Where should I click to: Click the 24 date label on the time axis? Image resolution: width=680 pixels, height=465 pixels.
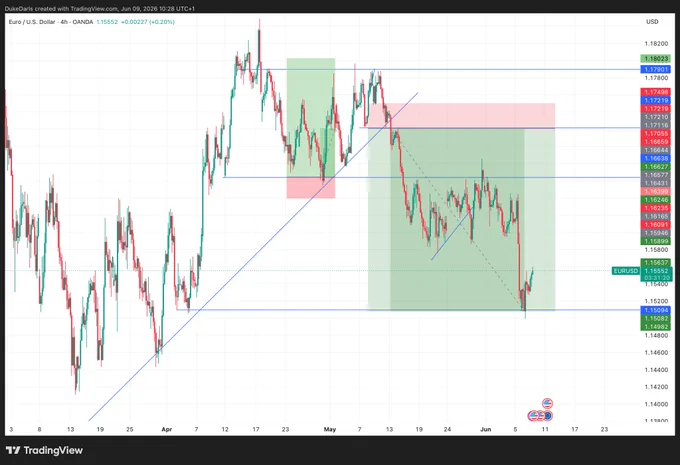tap(448, 429)
